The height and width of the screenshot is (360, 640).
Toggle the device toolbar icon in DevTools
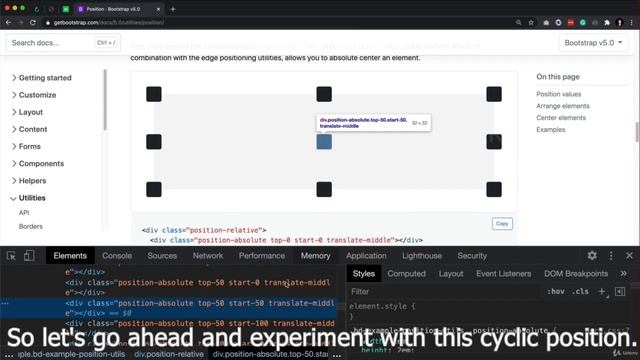(29, 256)
